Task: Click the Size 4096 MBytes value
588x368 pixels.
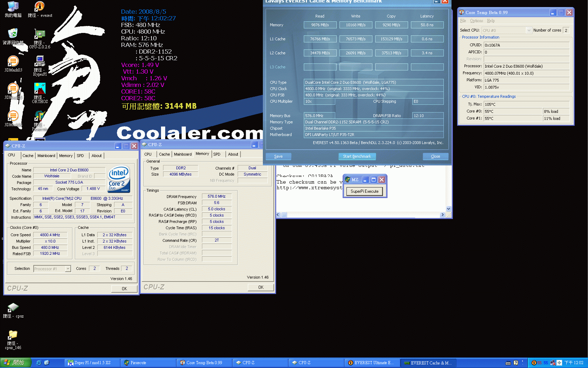Action: pos(181,175)
